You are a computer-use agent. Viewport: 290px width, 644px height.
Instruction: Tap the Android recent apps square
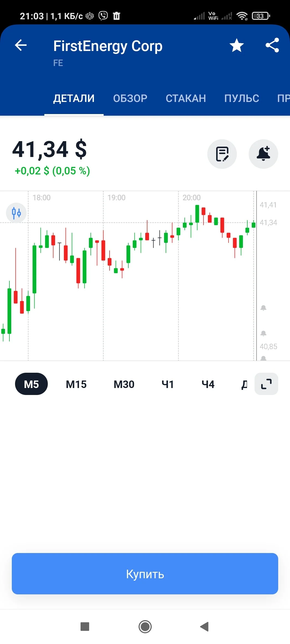tap(85, 627)
